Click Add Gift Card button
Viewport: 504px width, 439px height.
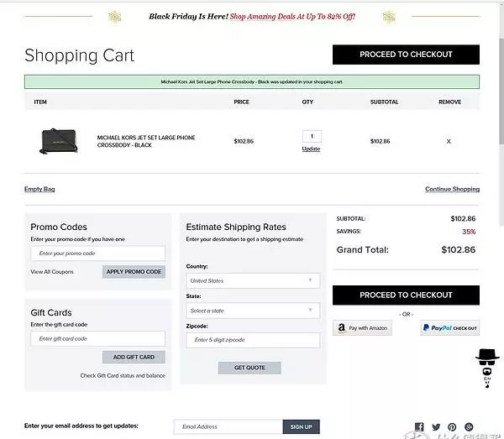pyautogui.click(x=134, y=357)
